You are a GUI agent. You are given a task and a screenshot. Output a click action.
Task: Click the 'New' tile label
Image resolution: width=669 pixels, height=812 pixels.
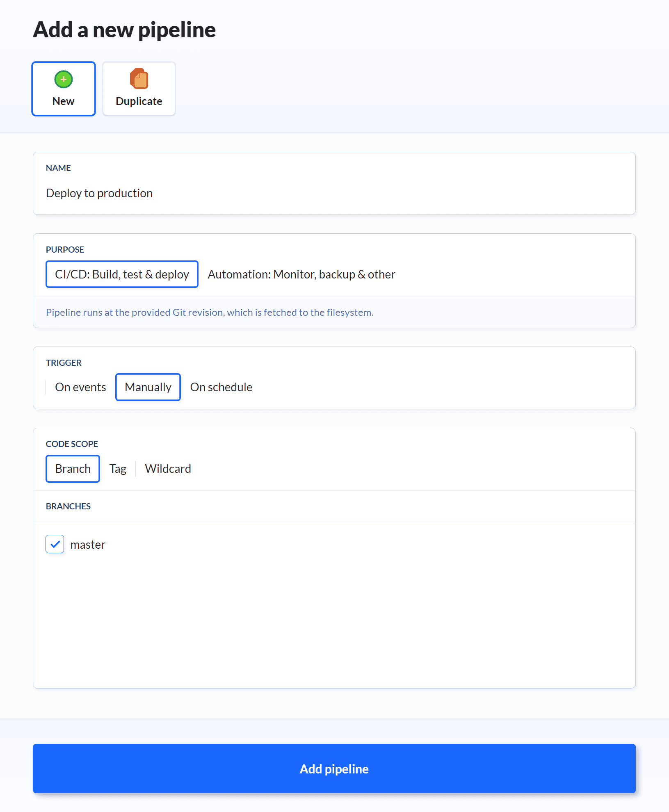[63, 101]
